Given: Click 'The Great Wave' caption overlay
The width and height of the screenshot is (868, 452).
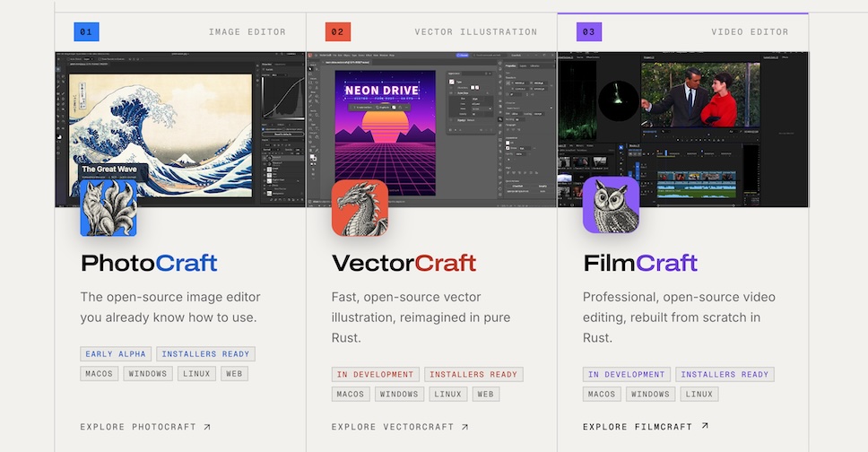Looking at the screenshot, I should point(109,171).
